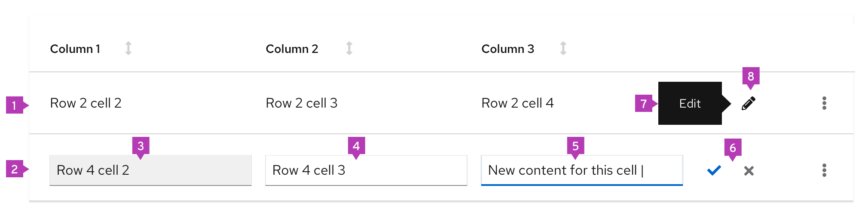Screen dimensions: 868x210
Task: Click the pencil edit icon
Action: 749,103
